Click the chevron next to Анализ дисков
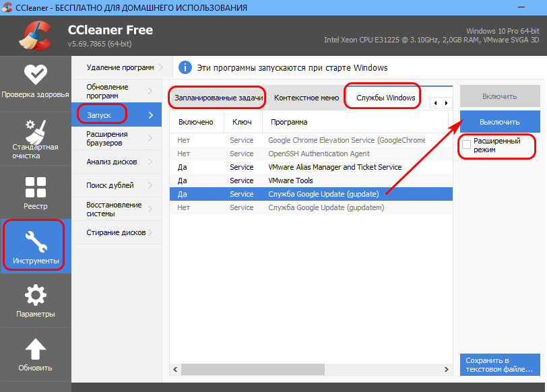 pyautogui.click(x=150, y=162)
